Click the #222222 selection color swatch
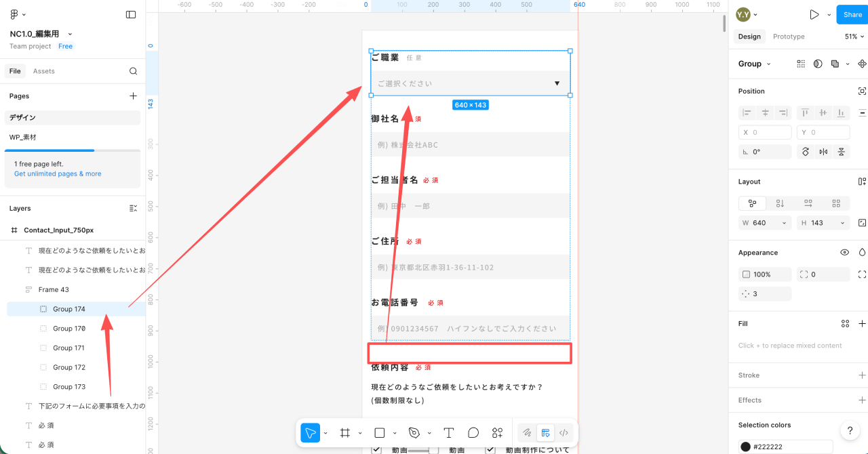 pyautogui.click(x=746, y=447)
